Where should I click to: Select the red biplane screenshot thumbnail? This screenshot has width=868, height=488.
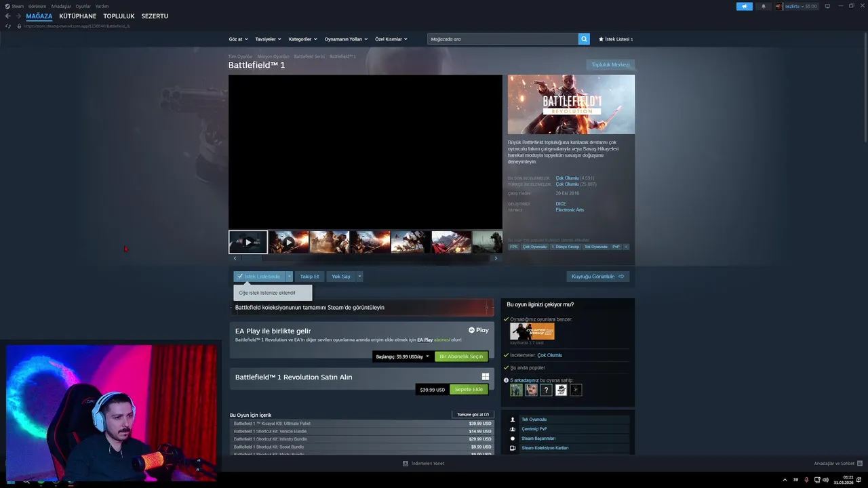(x=451, y=242)
